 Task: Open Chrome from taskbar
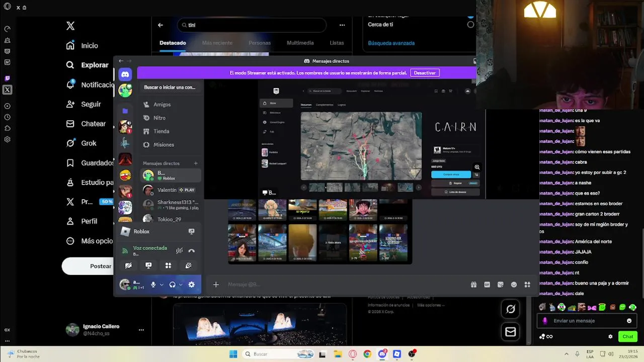367,354
